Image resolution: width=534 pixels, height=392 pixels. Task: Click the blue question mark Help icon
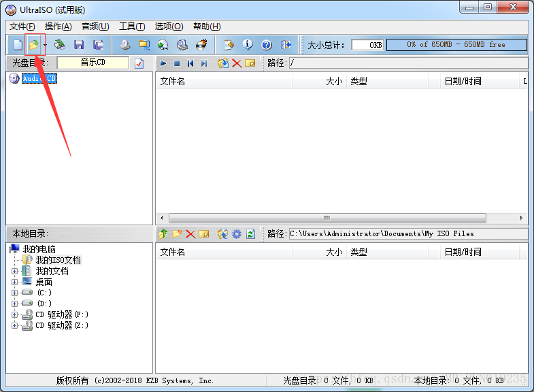pos(267,45)
